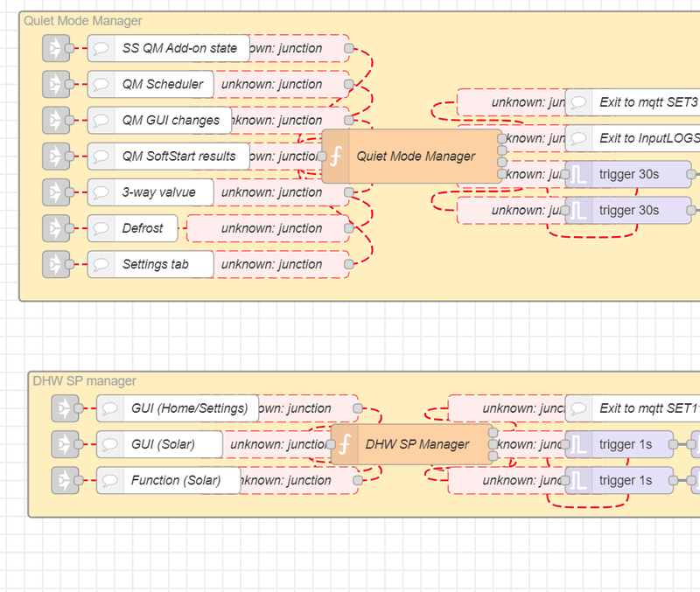Click comment icon of Exit to mqtt SET3 node
The image size is (700, 592).
click(579, 102)
